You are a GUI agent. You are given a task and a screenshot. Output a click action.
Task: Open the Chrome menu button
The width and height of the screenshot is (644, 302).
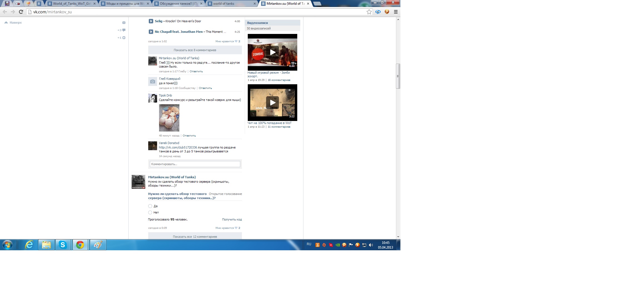coord(396,12)
